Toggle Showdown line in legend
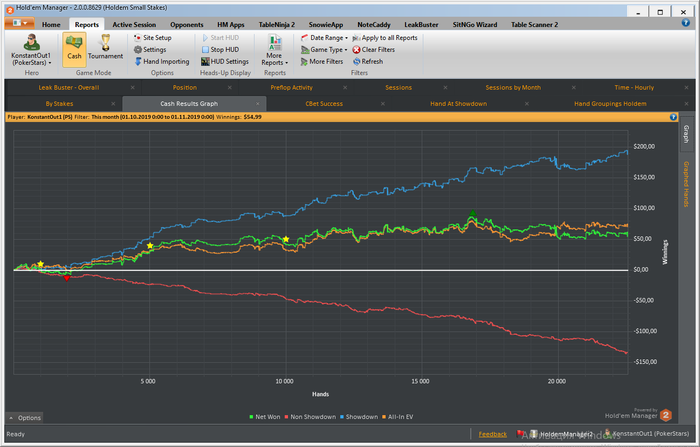700x447 pixels. coord(359,417)
